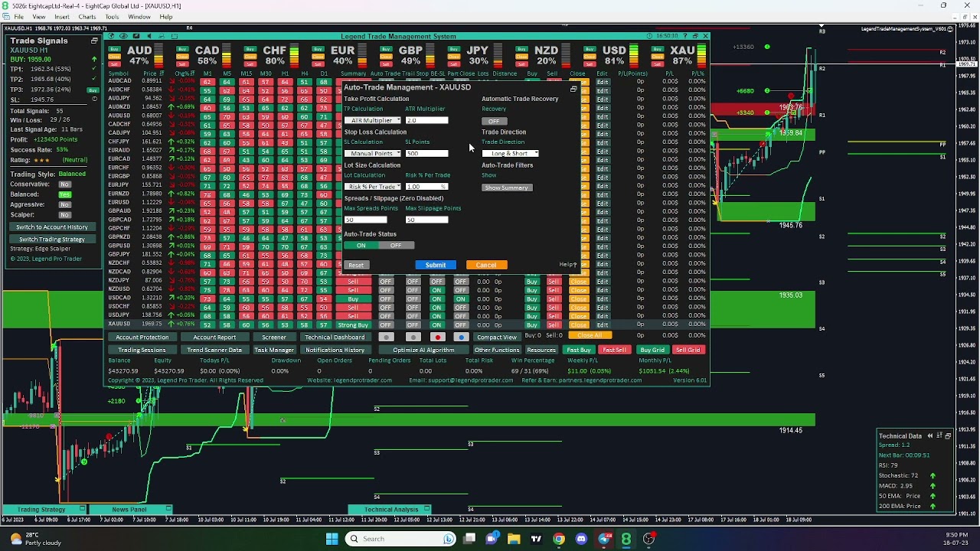Click the Help? link in Auto-Trade dialog
The height and width of the screenshot is (551, 980).
pos(567,265)
